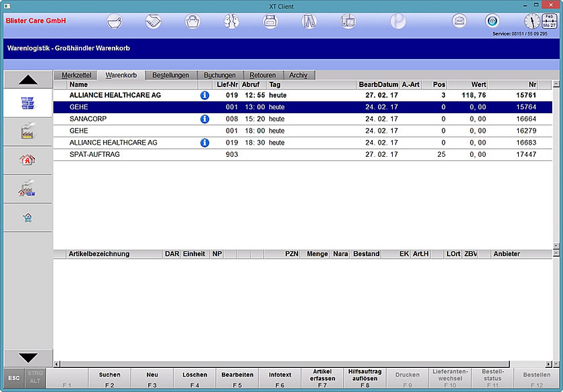Open the envelope mail icon
This screenshot has height=392, width=563.
point(459,21)
